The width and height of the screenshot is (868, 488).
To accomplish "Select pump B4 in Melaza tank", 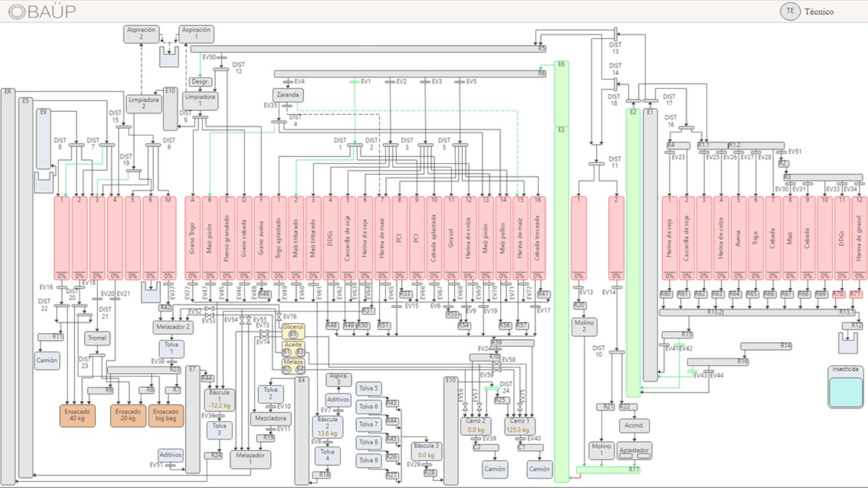I will pos(300,370).
